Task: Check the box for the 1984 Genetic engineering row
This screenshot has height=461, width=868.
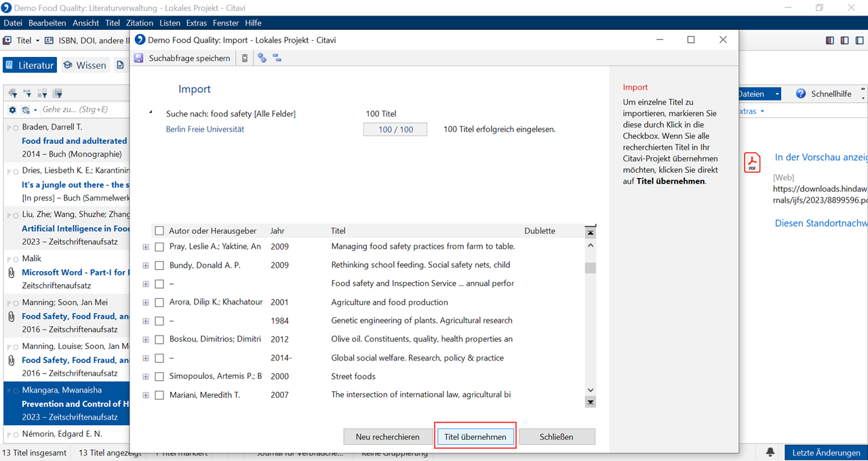Action: 159,321
